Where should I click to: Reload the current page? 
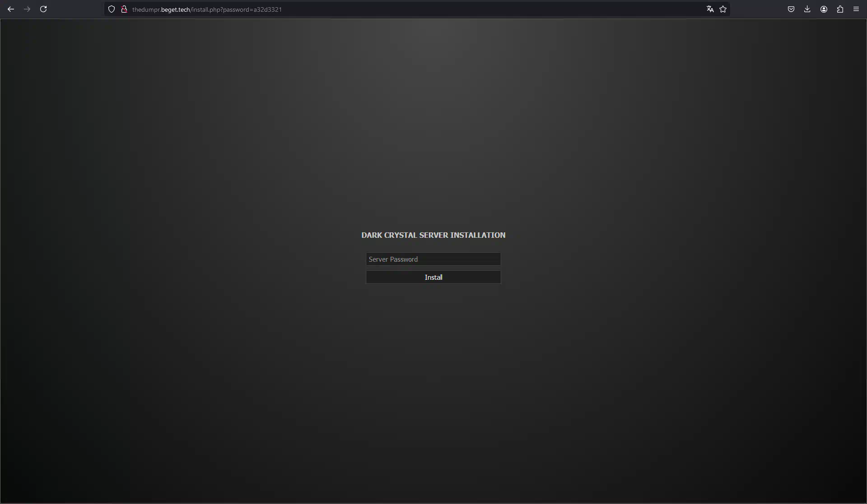click(43, 9)
